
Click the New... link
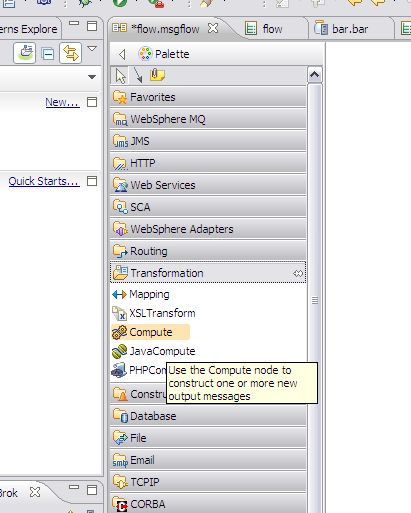click(62, 102)
